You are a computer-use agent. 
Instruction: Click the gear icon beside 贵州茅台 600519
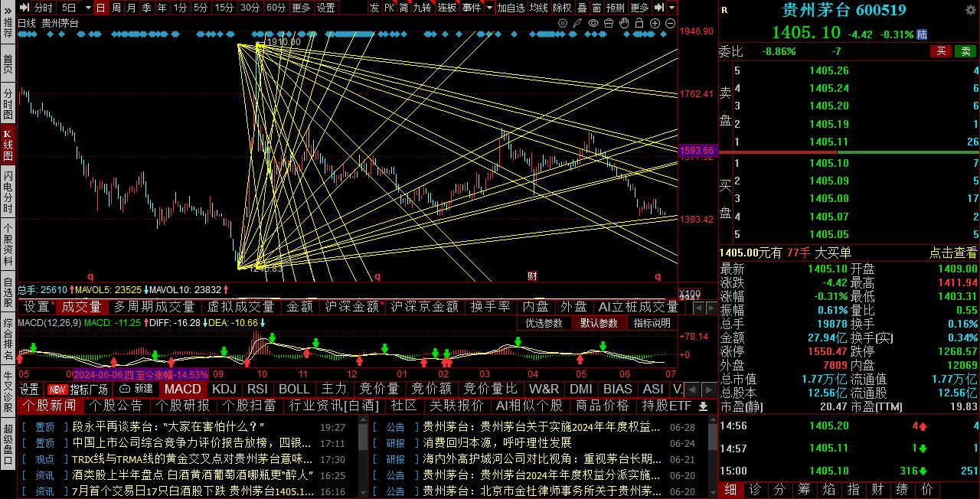tap(971, 10)
